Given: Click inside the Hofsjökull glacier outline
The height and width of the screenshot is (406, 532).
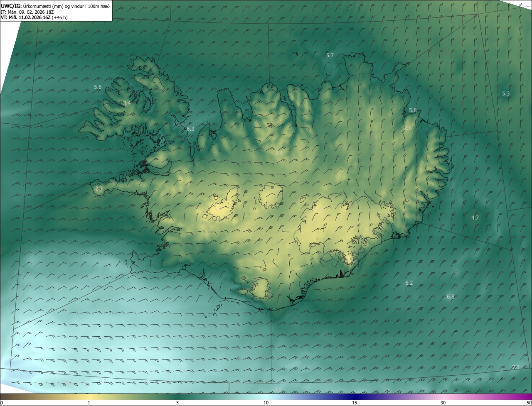Looking at the screenshot, I should point(271,195).
